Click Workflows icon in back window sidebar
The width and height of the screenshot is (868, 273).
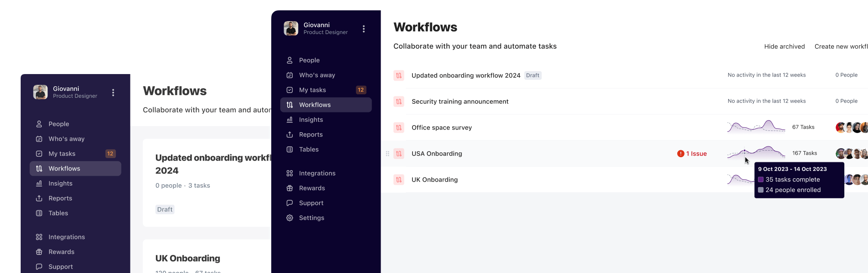click(x=39, y=168)
